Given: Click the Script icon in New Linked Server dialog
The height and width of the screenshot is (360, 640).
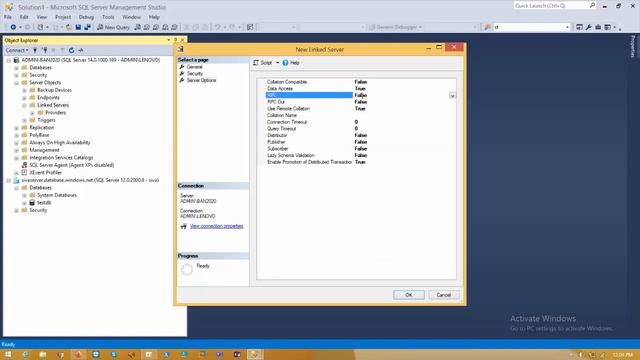Looking at the screenshot, I should click(x=262, y=63).
